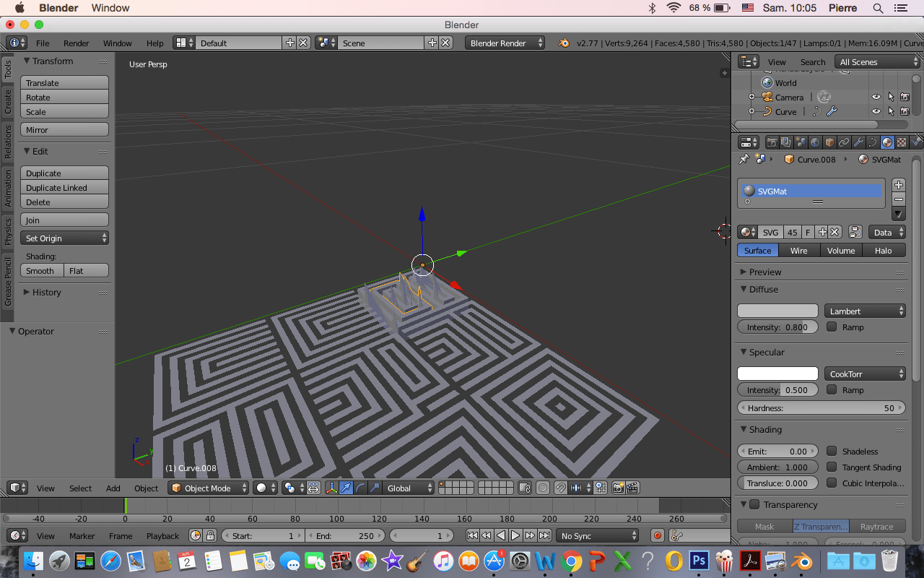Open the Lambert diffuse shader dropdown
Viewport: 924px width, 578px height.
(865, 311)
